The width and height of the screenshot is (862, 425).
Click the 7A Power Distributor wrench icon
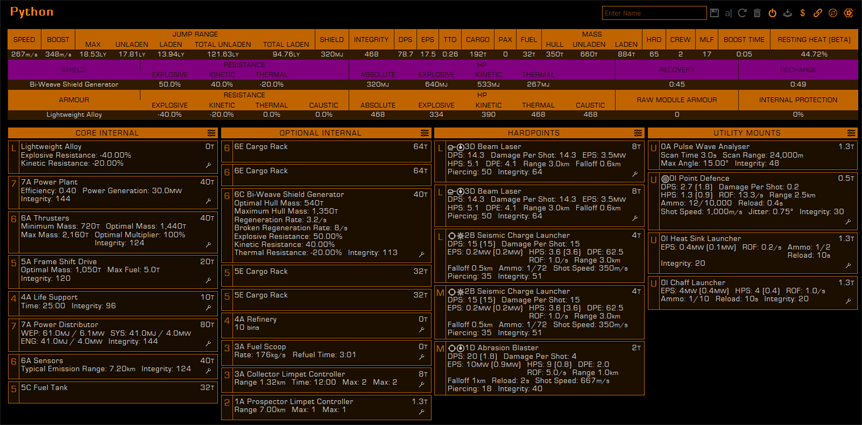[209, 343]
